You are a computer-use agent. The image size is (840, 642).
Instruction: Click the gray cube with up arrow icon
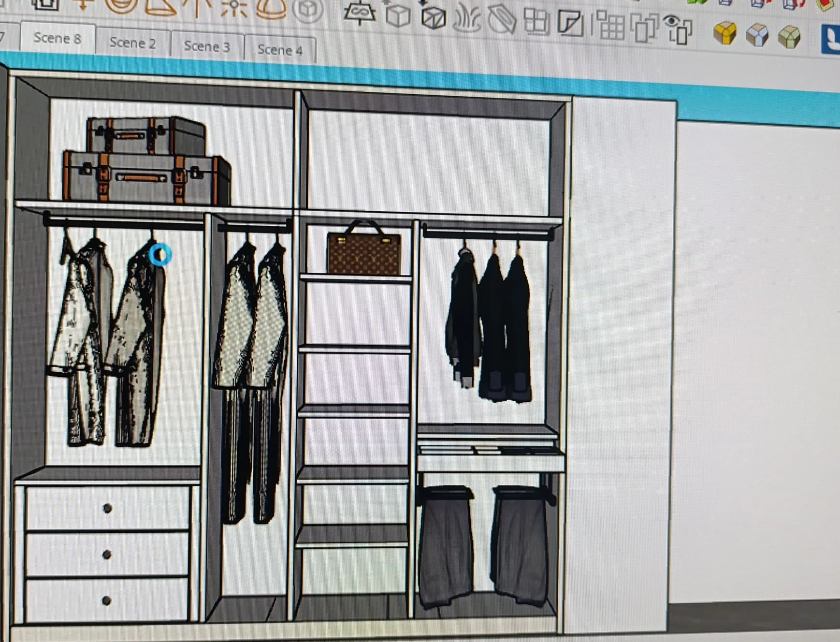pyautogui.click(x=397, y=16)
